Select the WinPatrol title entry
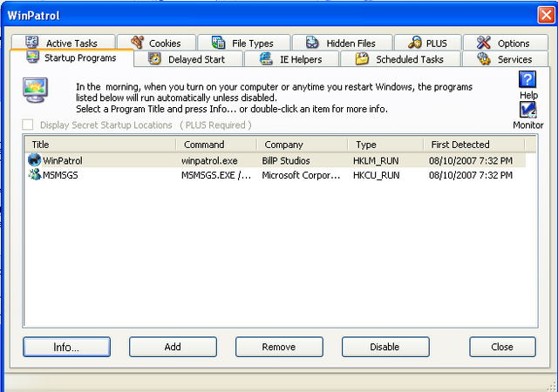Image resolution: width=558 pixels, height=392 pixels. [63, 161]
